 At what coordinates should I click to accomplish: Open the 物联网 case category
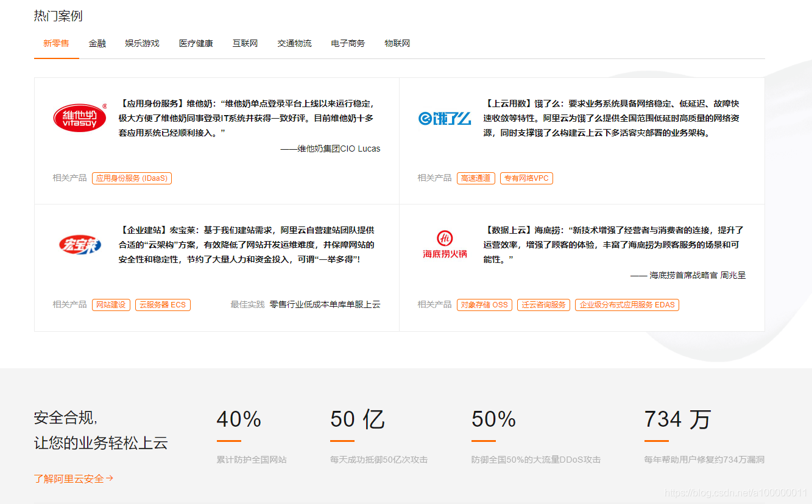pyautogui.click(x=397, y=43)
